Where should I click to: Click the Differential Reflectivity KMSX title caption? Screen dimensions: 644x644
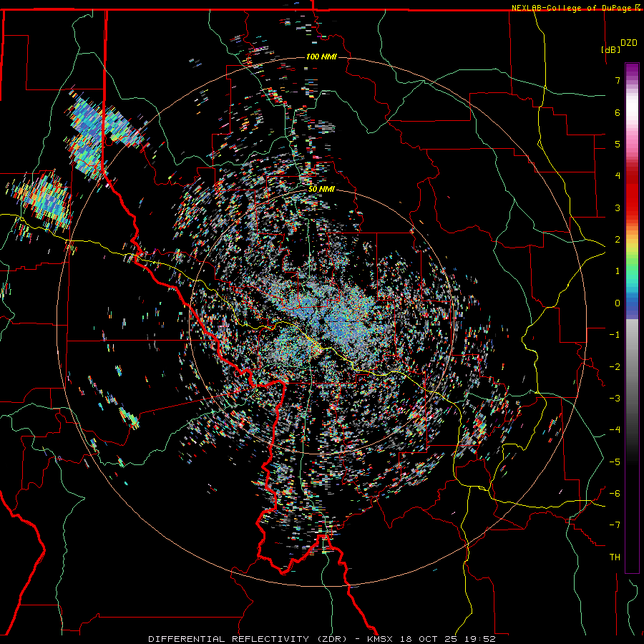click(x=322, y=639)
